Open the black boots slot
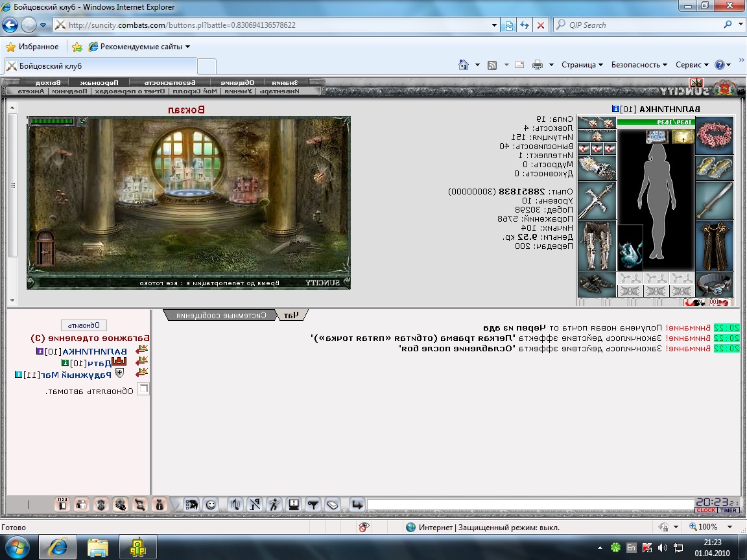Screen dimensions: 747x560 [597, 285]
